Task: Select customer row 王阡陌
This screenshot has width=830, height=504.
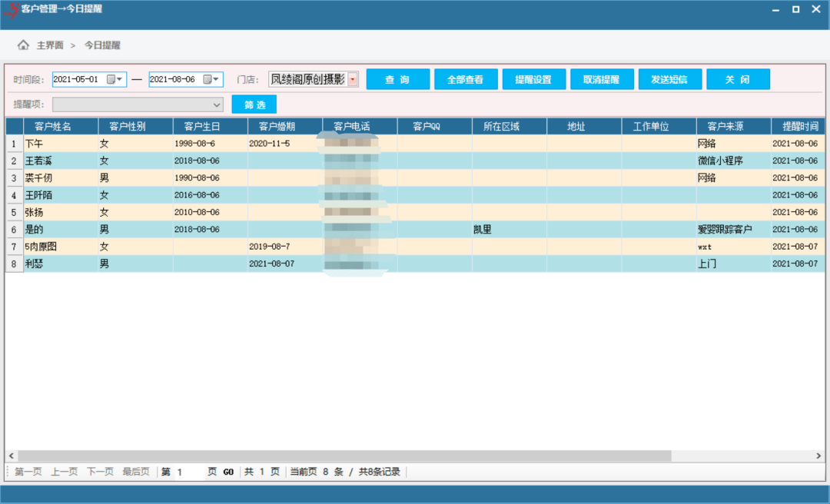Action: 415,195
